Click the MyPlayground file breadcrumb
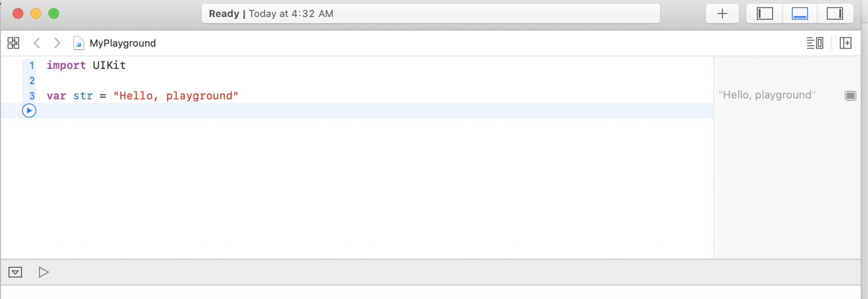868x299 pixels. pyautogui.click(x=122, y=44)
